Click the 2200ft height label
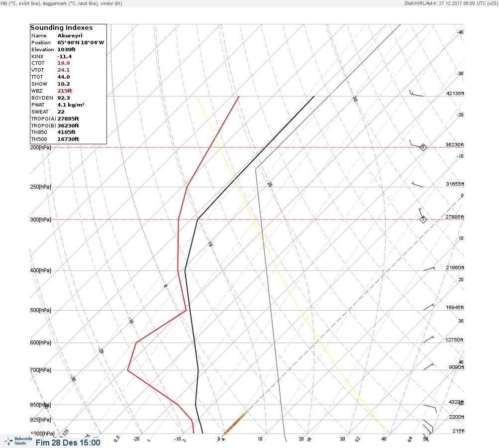499x448 pixels. click(457, 417)
